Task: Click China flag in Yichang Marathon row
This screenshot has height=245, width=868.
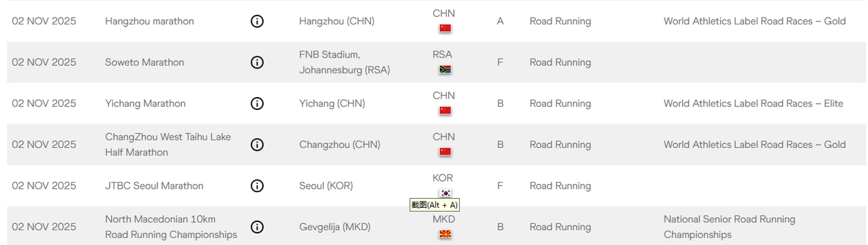Action: tap(445, 111)
